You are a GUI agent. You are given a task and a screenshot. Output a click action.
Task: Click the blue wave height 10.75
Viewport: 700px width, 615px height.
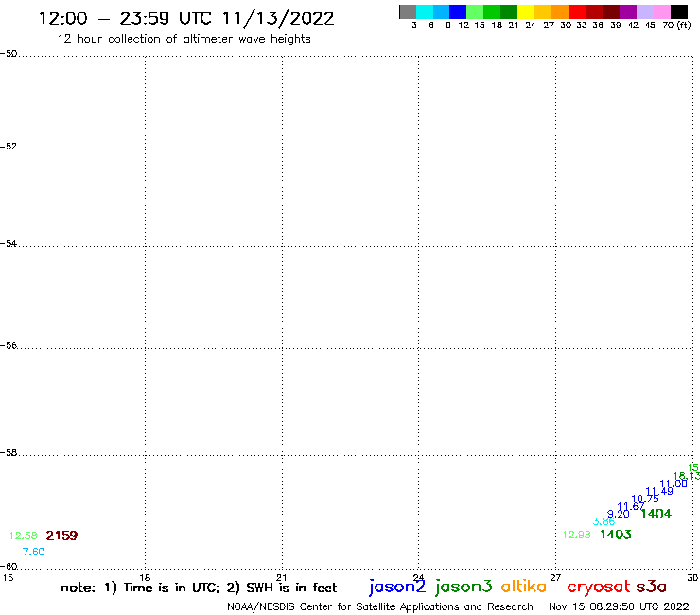point(644,499)
